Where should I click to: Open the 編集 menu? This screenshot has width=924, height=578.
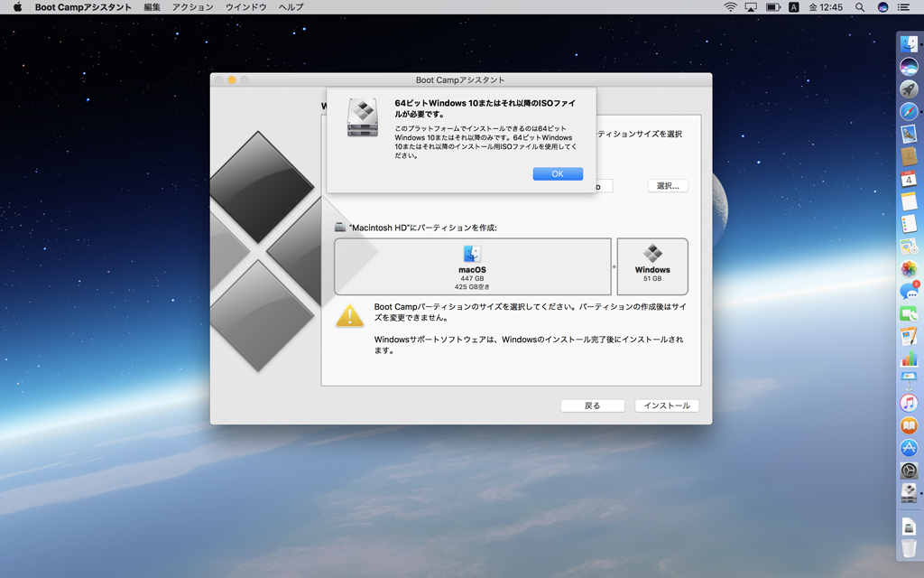pos(152,7)
